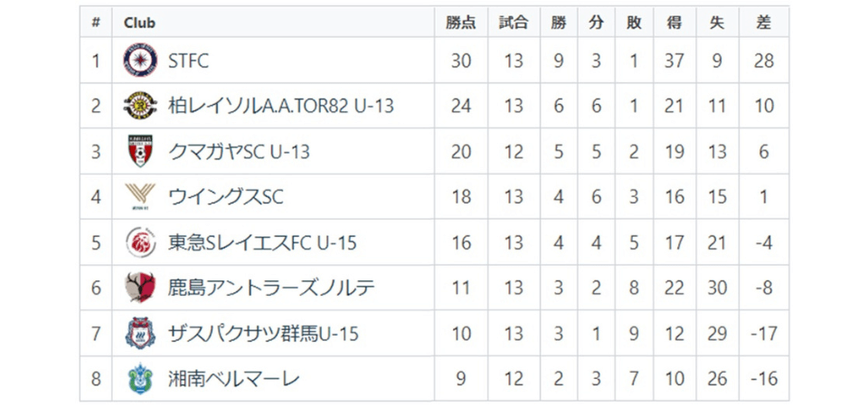
Task: Sort by the 差 goal difference header
Action: click(x=763, y=23)
